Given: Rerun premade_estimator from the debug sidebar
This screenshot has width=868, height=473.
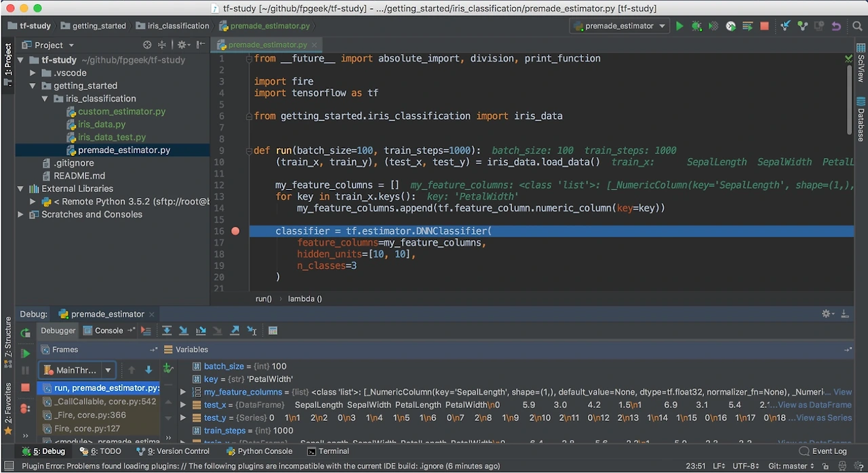Looking at the screenshot, I should point(25,333).
